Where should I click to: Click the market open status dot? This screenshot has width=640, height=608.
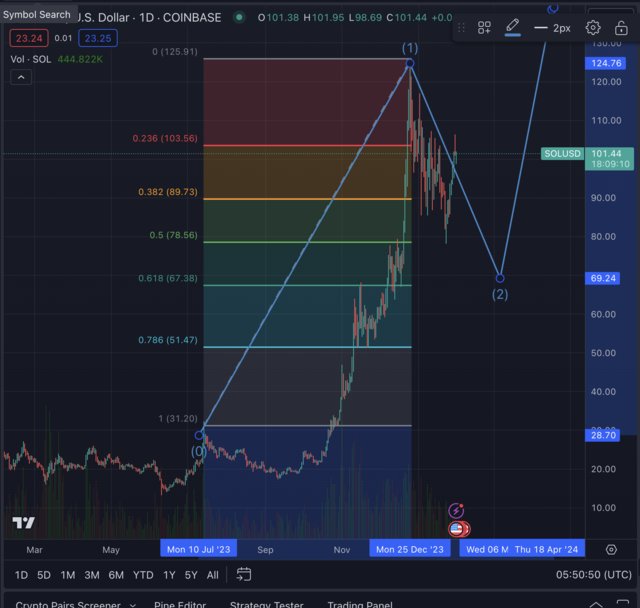(x=239, y=17)
